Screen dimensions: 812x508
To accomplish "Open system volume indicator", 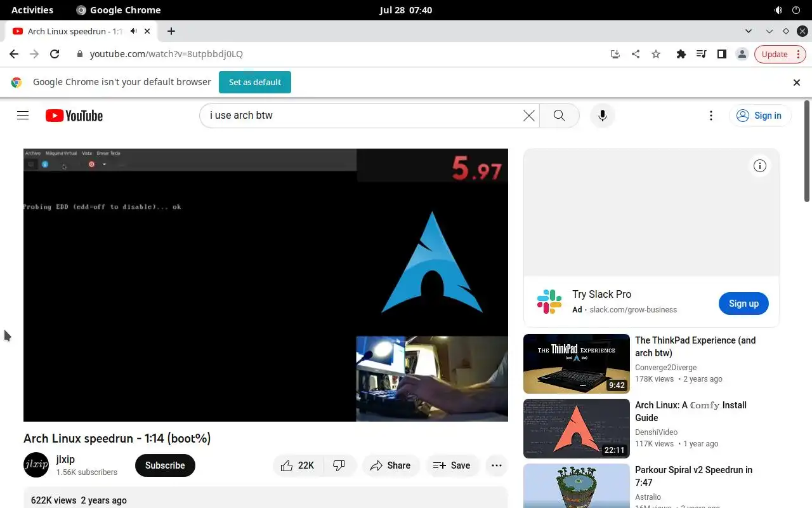I will pos(778,10).
